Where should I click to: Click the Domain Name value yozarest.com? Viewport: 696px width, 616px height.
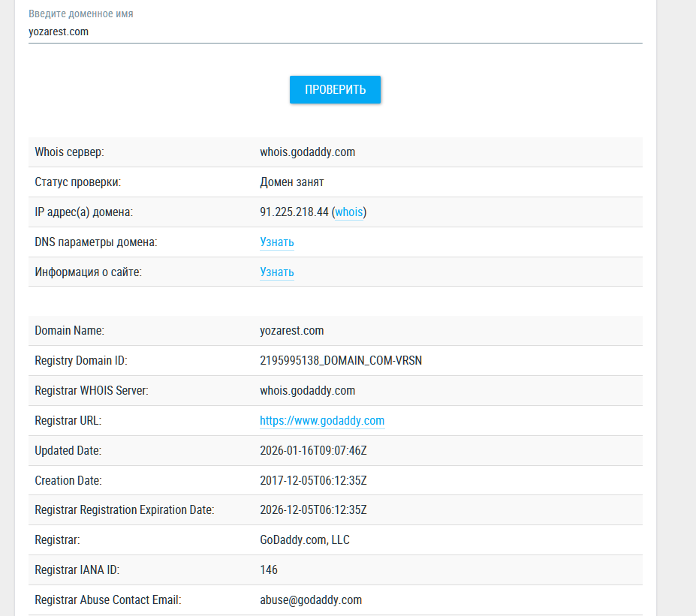[292, 331]
